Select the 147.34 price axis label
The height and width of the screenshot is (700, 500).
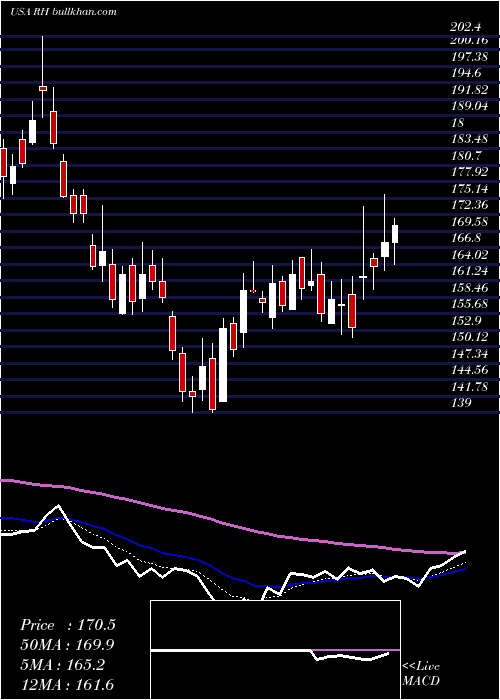pyautogui.click(x=468, y=354)
